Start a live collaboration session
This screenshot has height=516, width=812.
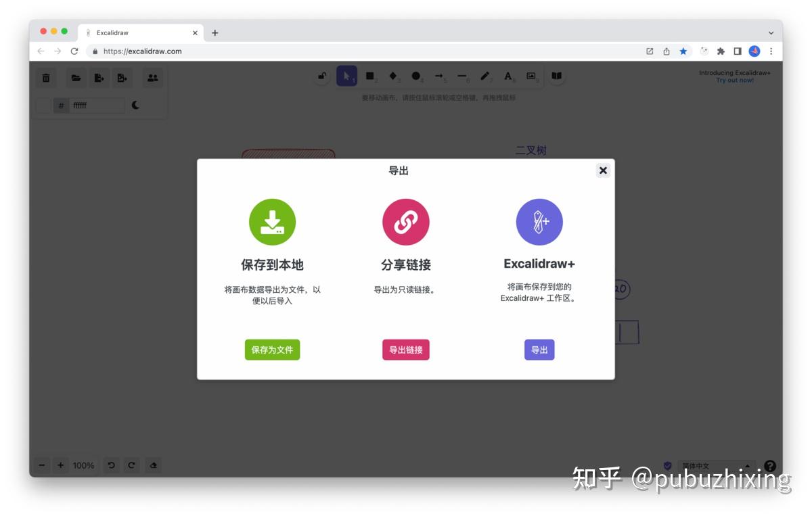(152, 77)
